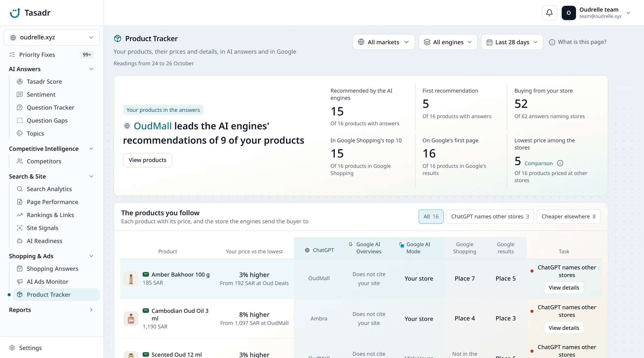Viewport: 644px width, 358px height.
Task: Select ChatGPT names other stores filter
Action: pyautogui.click(x=490, y=216)
